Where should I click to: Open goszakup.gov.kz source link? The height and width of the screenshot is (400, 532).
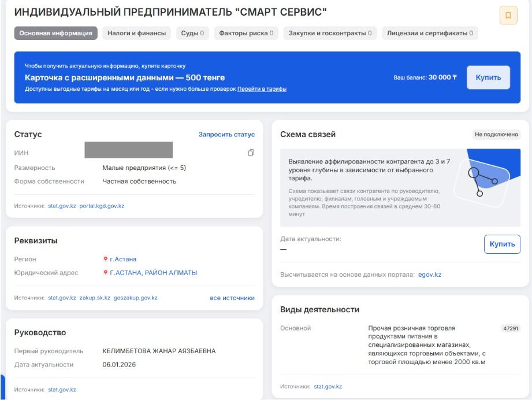(x=135, y=298)
